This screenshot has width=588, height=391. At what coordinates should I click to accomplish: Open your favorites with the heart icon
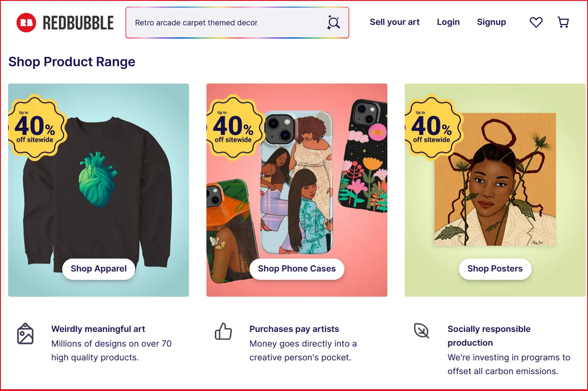[536, 22]
